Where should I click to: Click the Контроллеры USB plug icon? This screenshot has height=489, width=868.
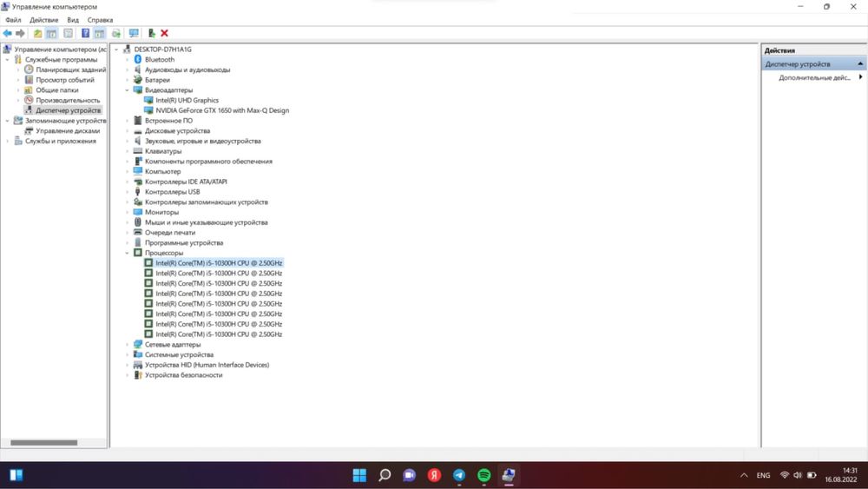click(x=138, y=192)
